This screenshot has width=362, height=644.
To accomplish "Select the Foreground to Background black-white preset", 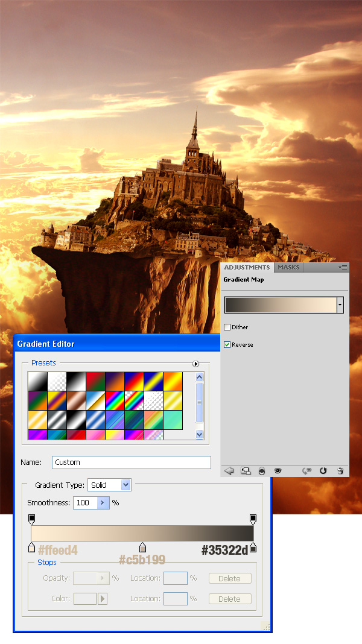I will [37, 382].
